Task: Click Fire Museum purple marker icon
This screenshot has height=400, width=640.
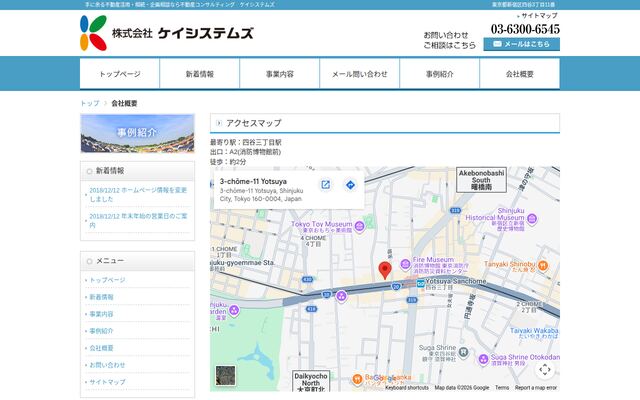Action: tap(405, 264)
